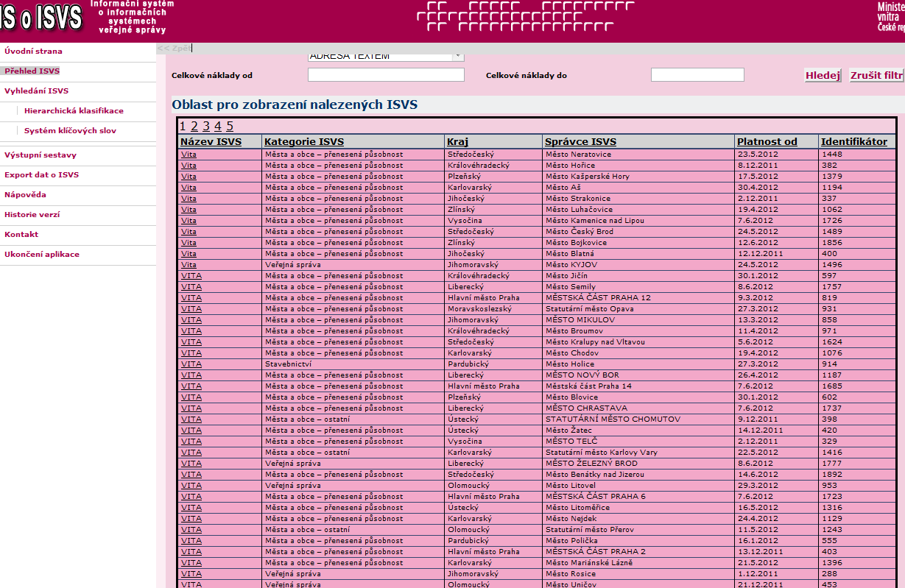Open the Vita link for Město Neratovice
The image size is (905, 588).
point(189,155)
